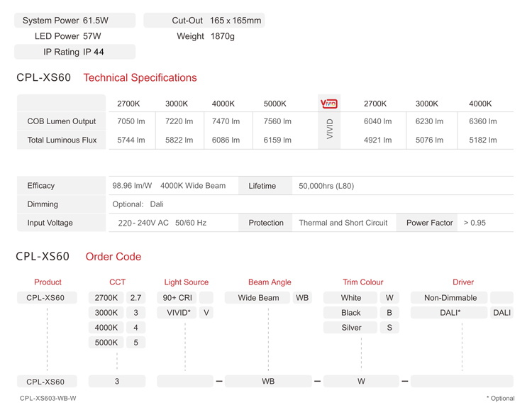Image resolution: width=532 pixels, height=415 pixels.
Task: Select the VIVID* light source option
Action: tap(177, 313)
